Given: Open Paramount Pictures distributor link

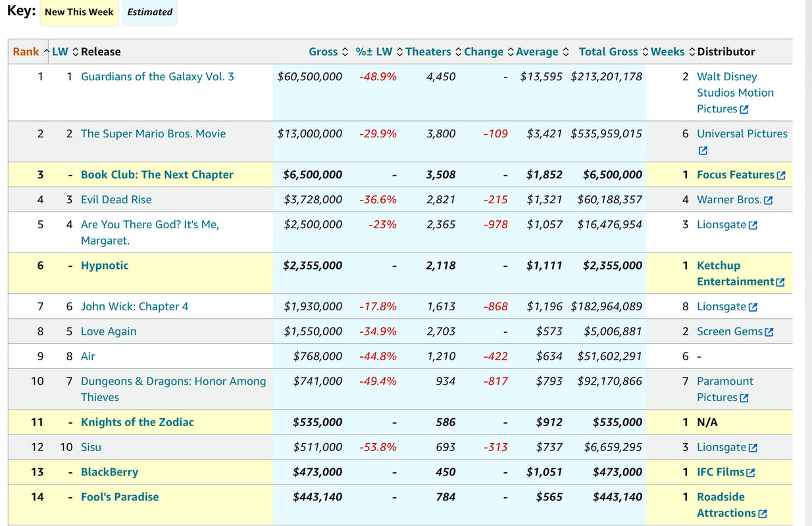Looking at the screenshot, I should [725, 389].
